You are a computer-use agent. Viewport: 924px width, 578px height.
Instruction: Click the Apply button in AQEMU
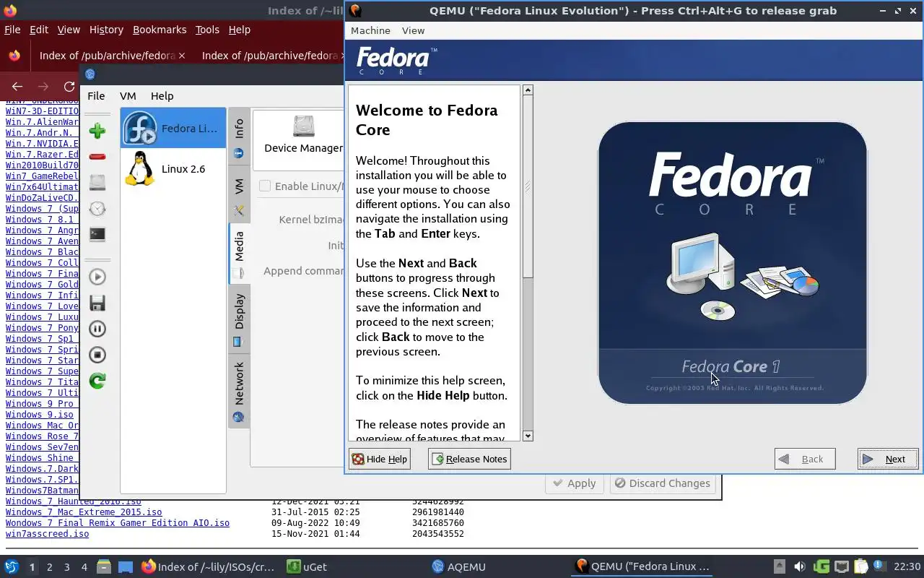click(574, 483)
